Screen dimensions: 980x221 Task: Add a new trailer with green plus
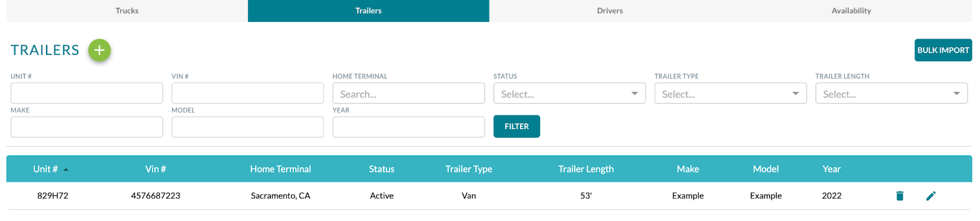(99, 50)
